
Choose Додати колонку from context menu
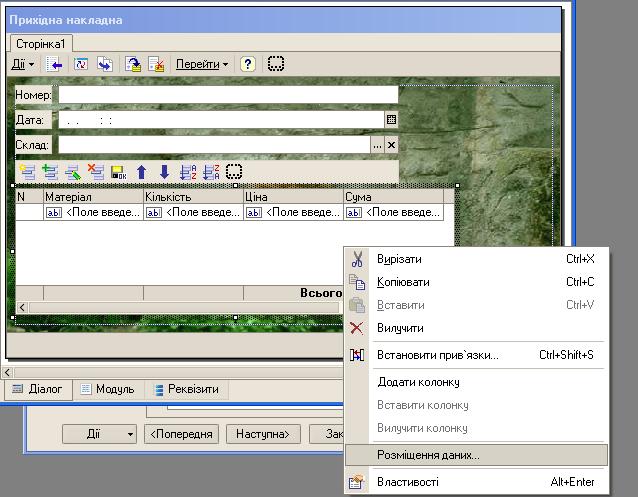click(x=476, y=382)
